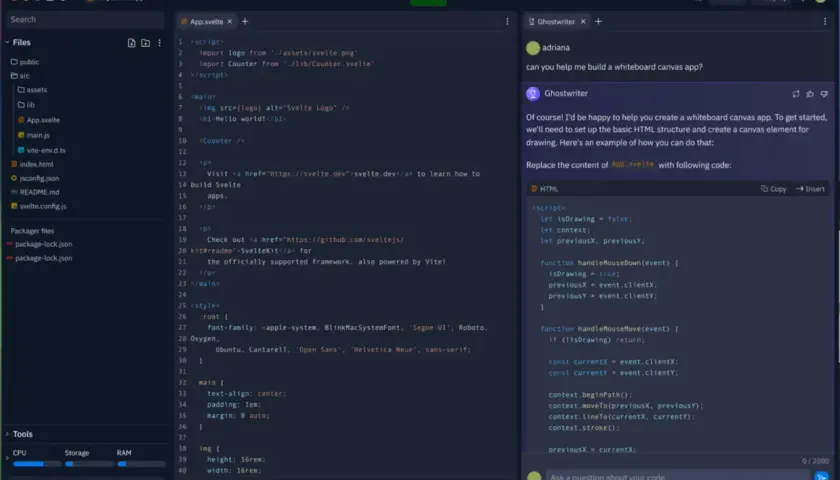The width and height of the screenshot is (840, 480).
Task: Open Files panel three-dot menu
Action: click(x=159, y=43)
